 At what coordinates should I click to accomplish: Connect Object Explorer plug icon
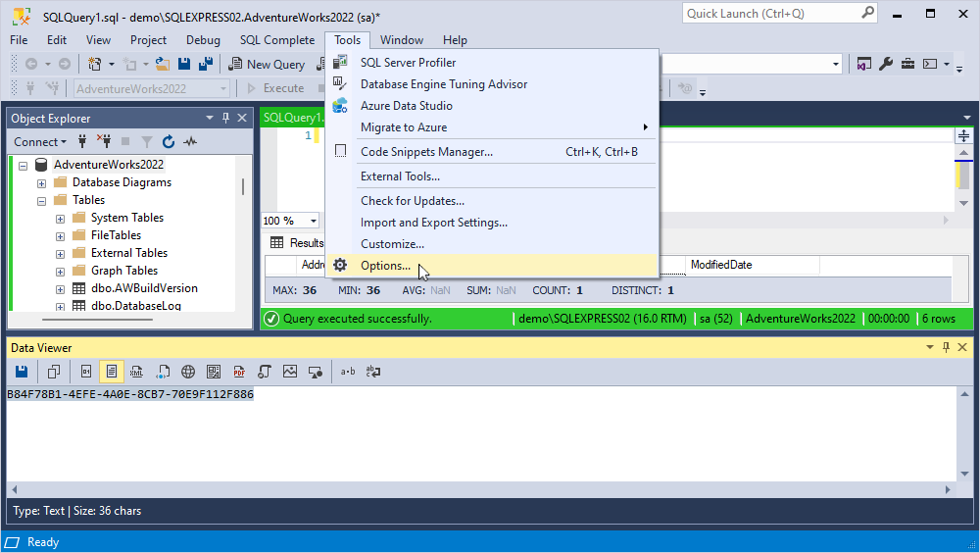click(x=82, y=142)
